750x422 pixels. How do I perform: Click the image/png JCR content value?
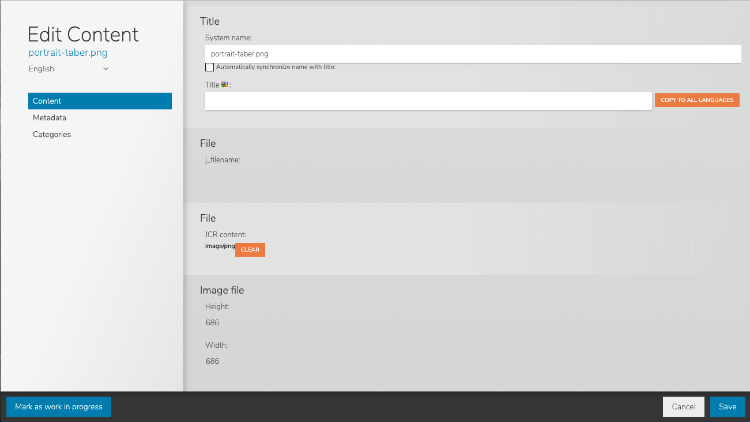click(220, 246)
